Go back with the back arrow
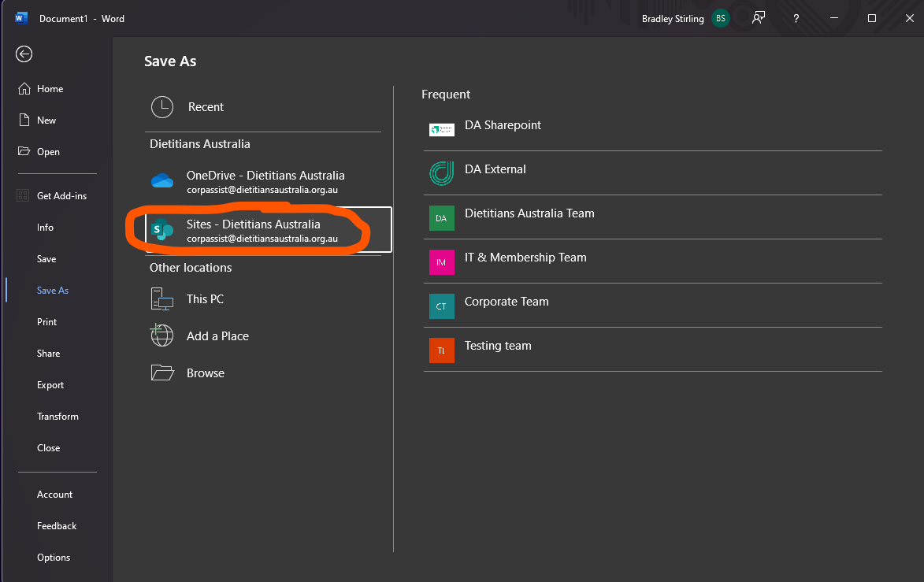 pyautogui.click(x=24, y=54)
